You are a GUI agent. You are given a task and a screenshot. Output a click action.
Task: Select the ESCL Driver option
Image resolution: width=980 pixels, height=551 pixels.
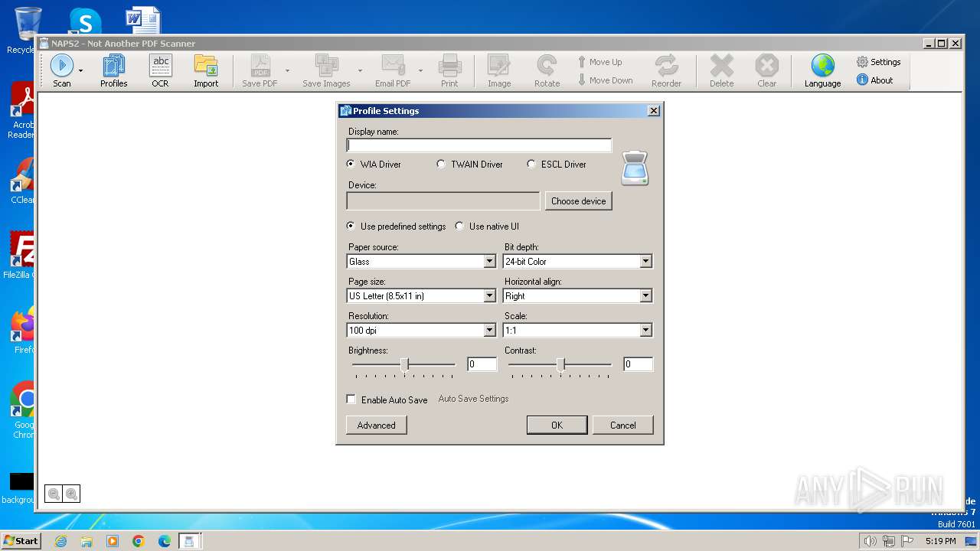557,165
